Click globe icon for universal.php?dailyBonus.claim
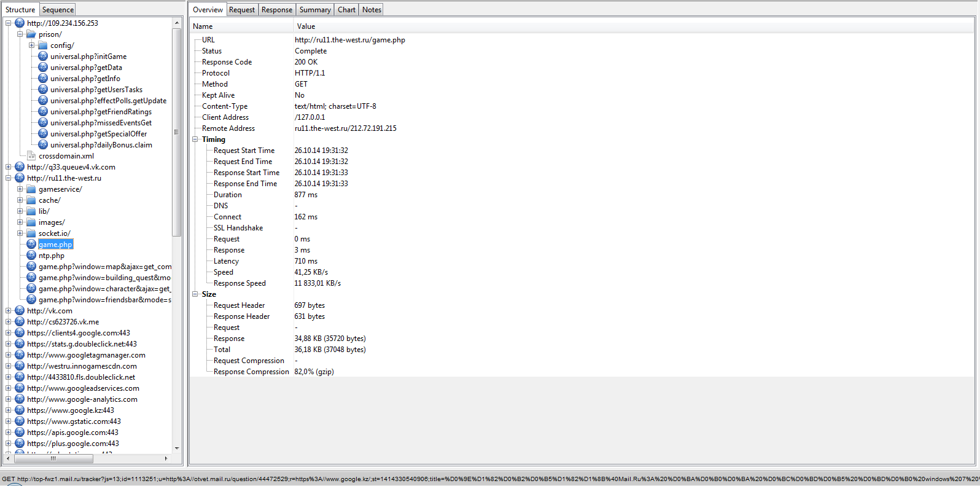The height and width of the screenshot is (486, 980). pyautogui.click(x=43, y=145)
